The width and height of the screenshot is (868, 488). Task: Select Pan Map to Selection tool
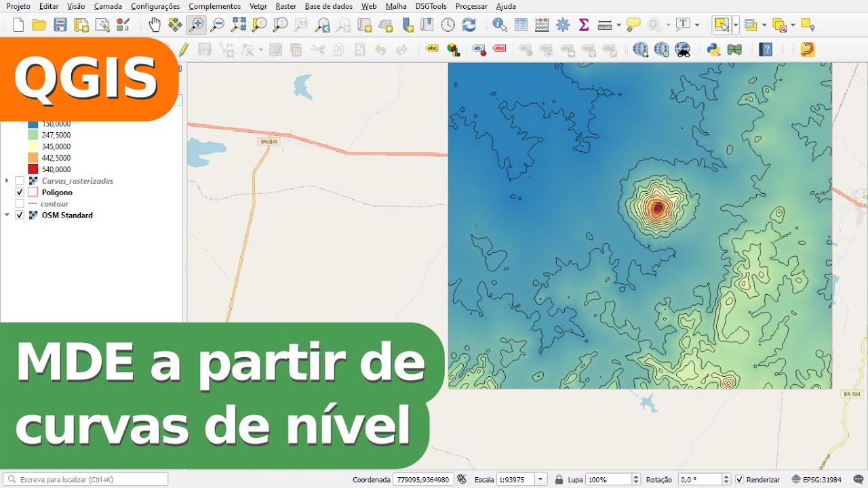coord(175,26)
